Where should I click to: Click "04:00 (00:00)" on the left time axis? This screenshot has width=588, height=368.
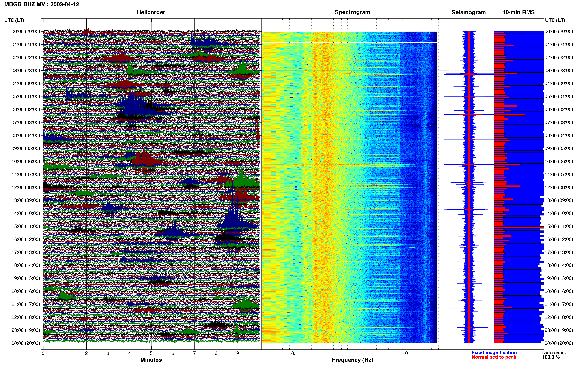(x=26, y=83)
